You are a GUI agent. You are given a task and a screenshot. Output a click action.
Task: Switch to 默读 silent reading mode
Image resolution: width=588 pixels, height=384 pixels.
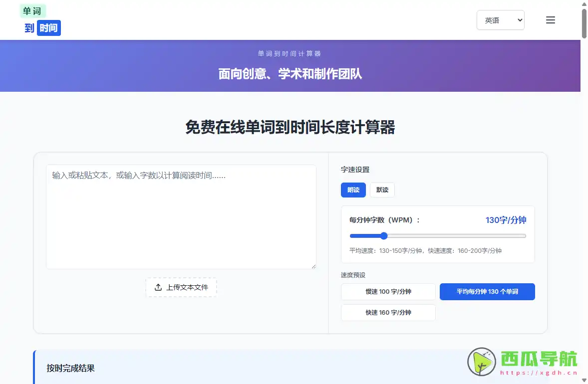(x=382, y=190)
